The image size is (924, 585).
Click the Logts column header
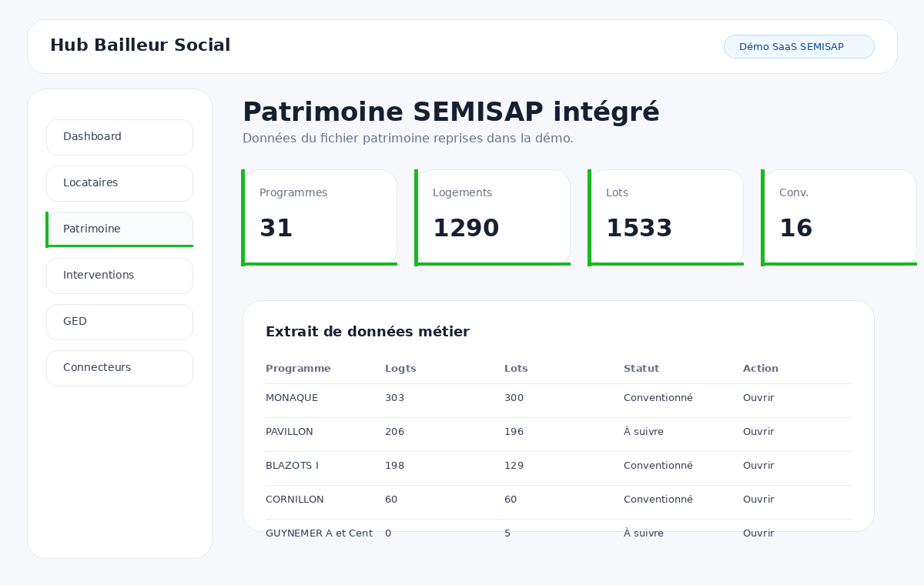coord(400,369)
